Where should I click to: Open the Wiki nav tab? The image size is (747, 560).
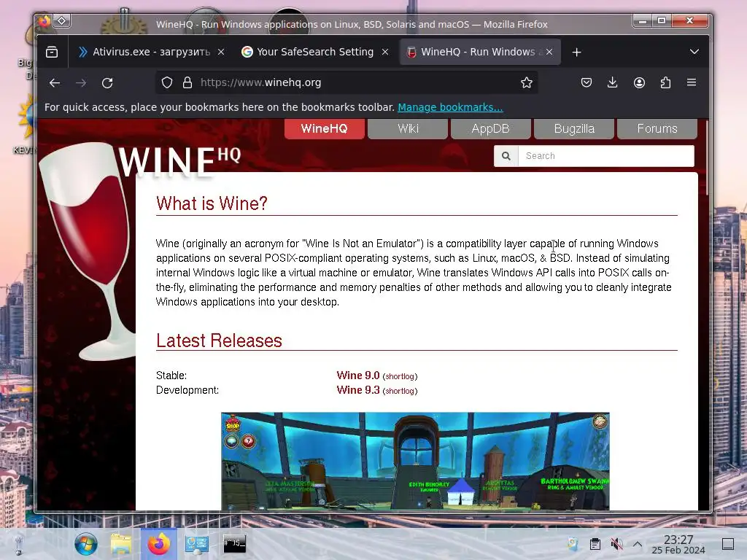(x=408, y=128)
